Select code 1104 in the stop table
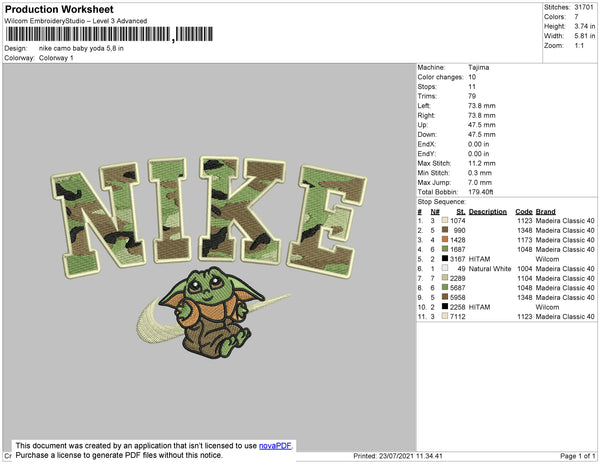600x464 pixels. pos(525,278)
